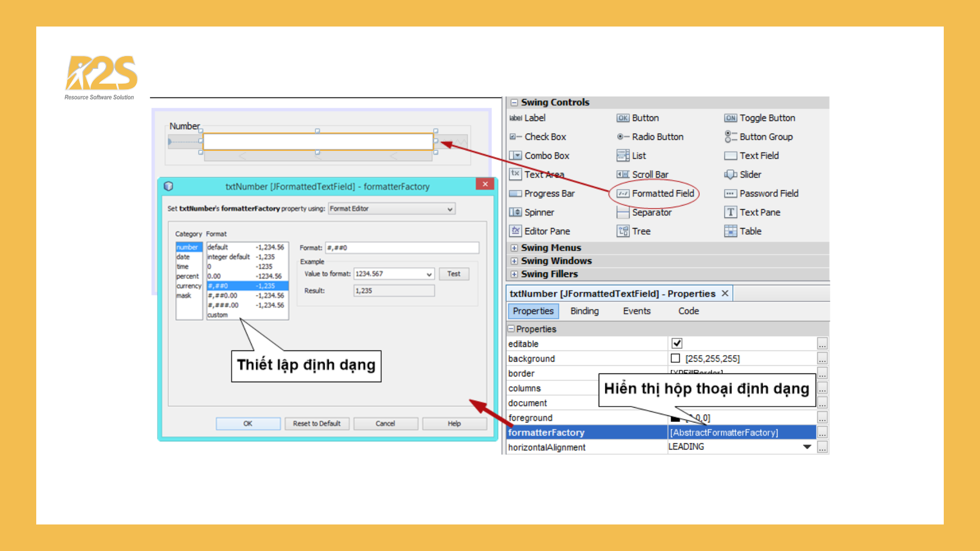This screenshot has width=980, height=551.
Task: Open the horizontalAlignment LEADING dropdown
Action: coord(807,447)
